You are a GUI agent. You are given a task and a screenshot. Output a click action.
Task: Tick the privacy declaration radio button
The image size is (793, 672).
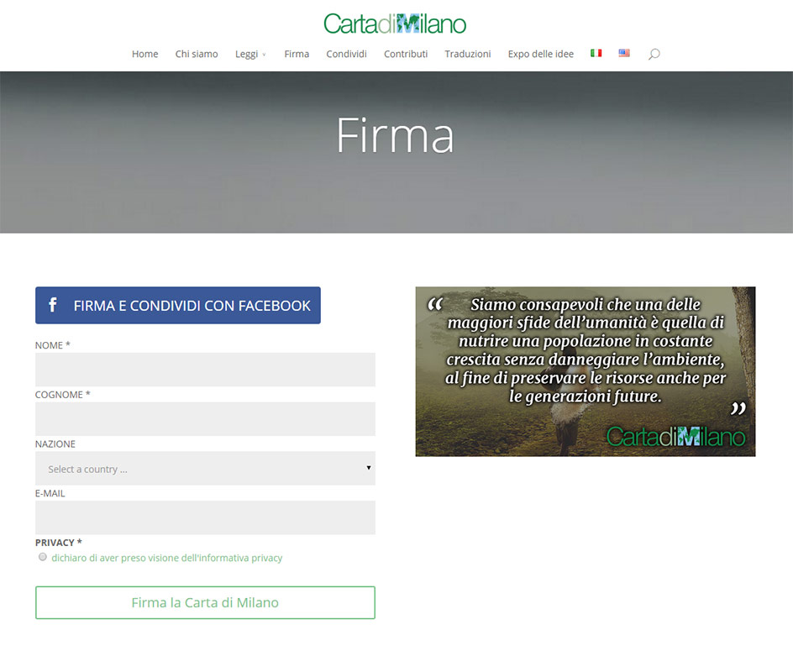click(x=43, y=557)
